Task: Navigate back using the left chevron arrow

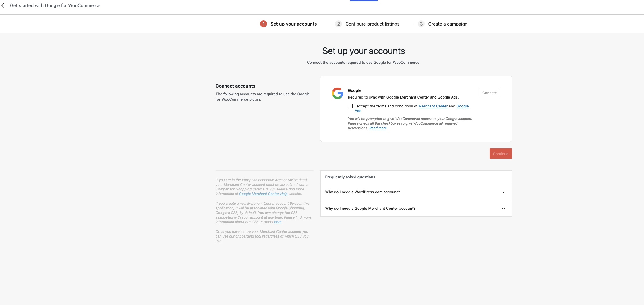Action: 3,5
